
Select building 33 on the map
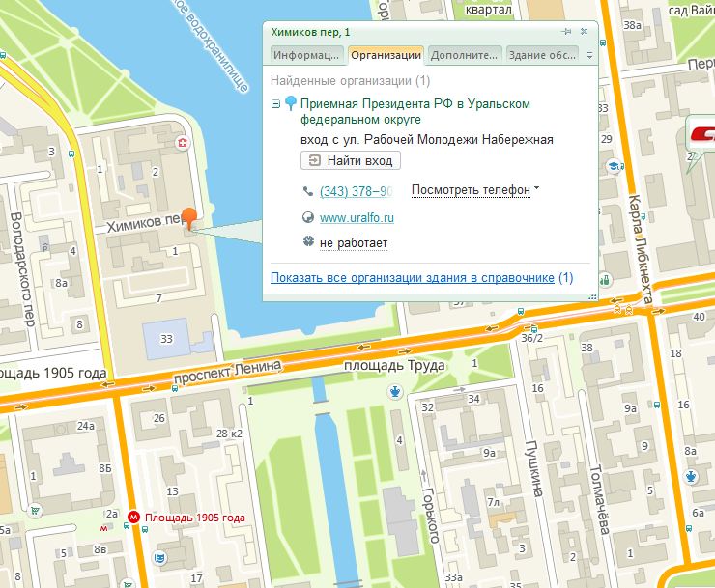[166, 339]
